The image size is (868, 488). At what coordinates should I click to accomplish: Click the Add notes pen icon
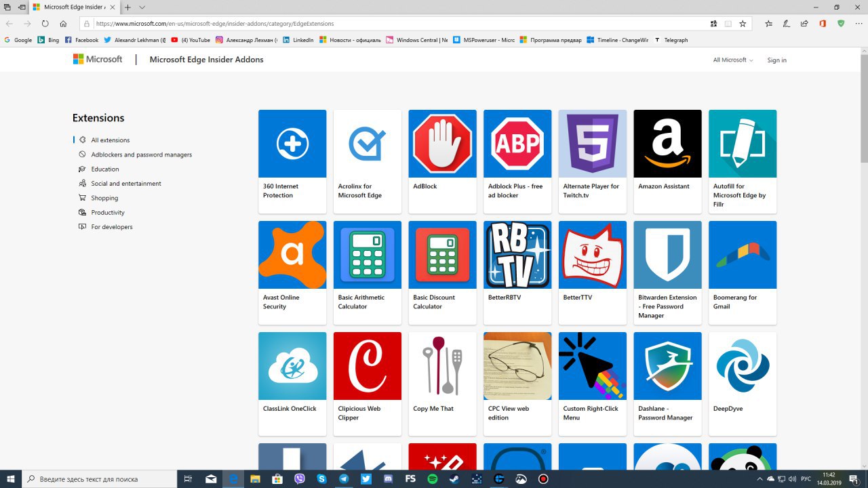coord(786,23)
